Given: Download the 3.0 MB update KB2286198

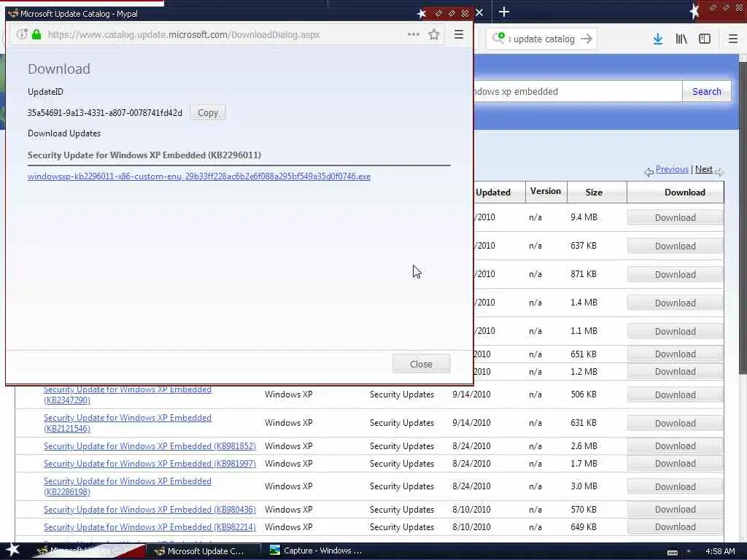Looking at the screenshot, I should [x=675, y=486].
